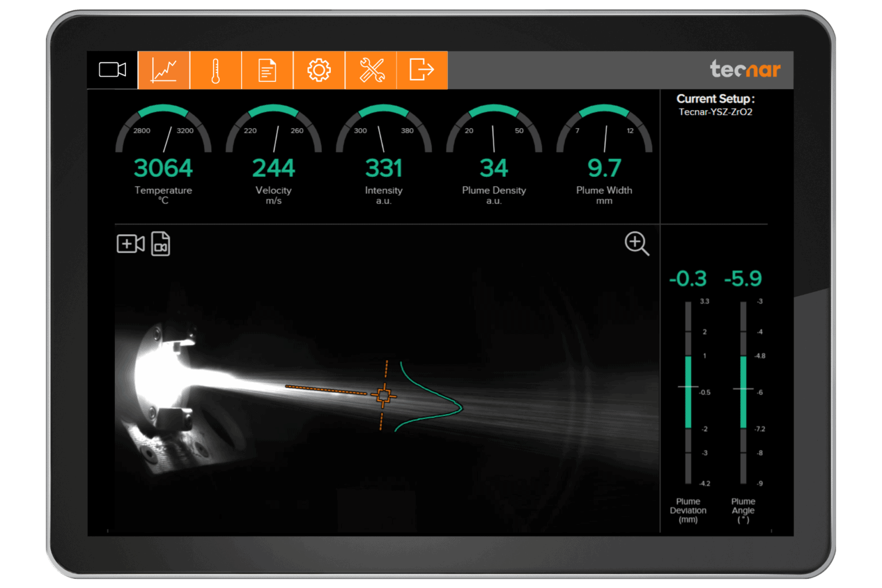Image resolution: width=882 pixels, height=588 pixels.
Task: Open saved video recordings file icon
Action: [160, 243]
